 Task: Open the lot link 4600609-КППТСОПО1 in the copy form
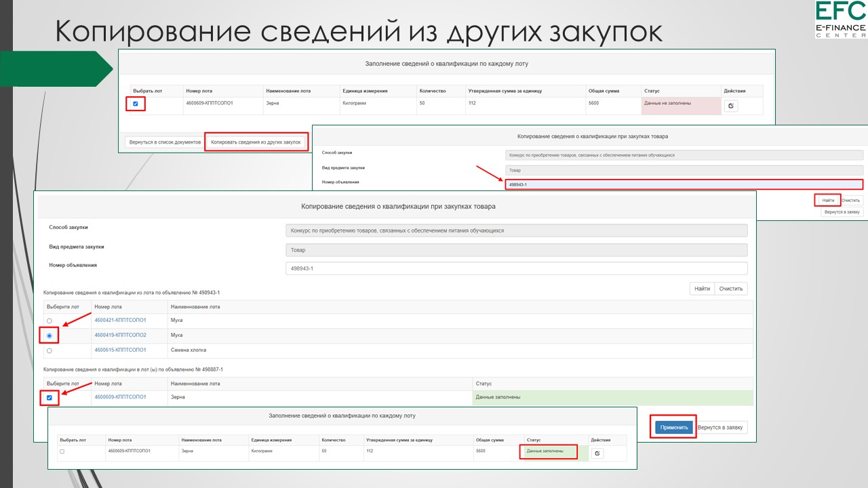click(x=120, y=397)
